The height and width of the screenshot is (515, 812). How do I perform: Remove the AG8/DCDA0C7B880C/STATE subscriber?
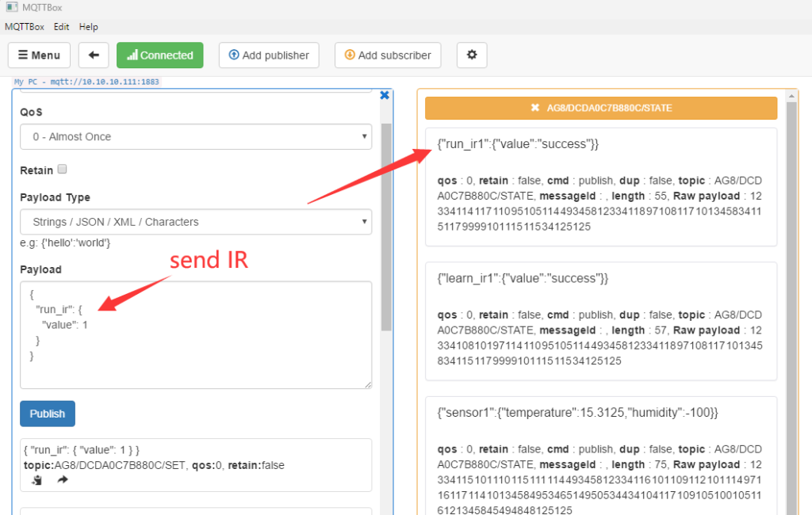(535, 108)
